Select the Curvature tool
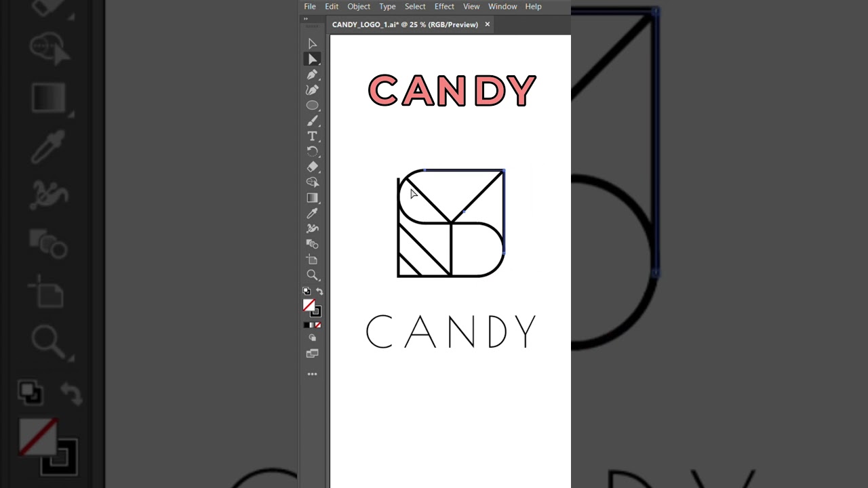 coord(312,90)
